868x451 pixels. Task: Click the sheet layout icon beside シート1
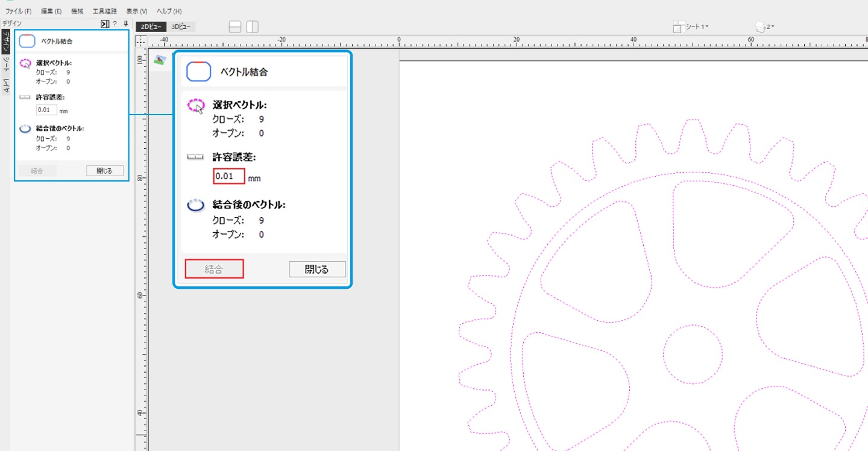coord(678,27)
